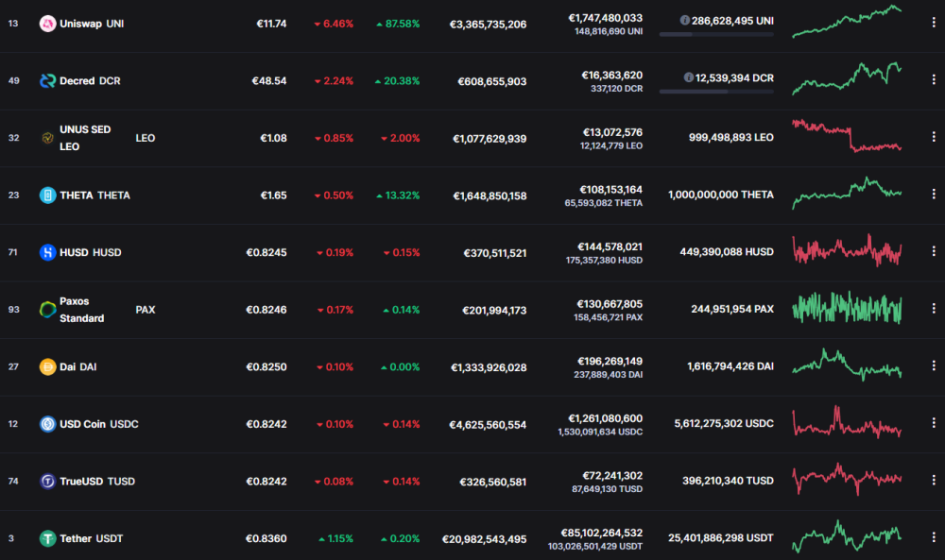Click Tether market cap €20,982,543,495
The height and width of the screenshot is (560, 945).
click(x=485, y=539)
